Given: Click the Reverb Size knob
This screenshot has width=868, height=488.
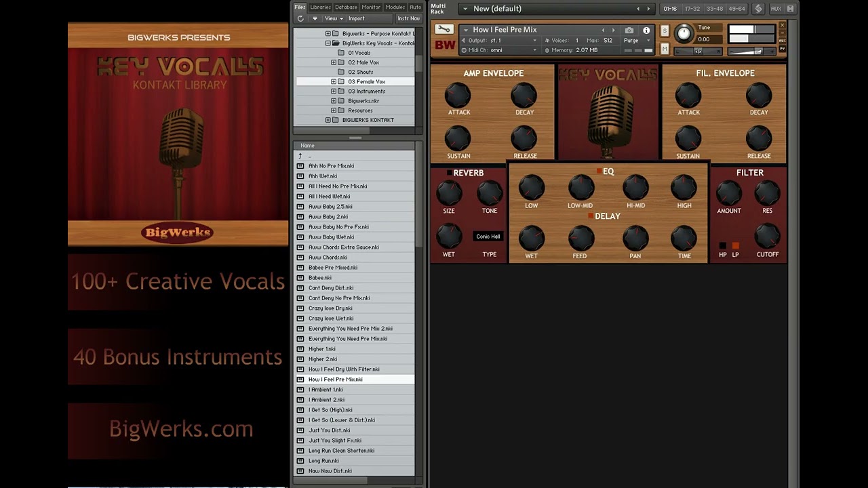Looking at the screenshot, I should coord(449,194).
